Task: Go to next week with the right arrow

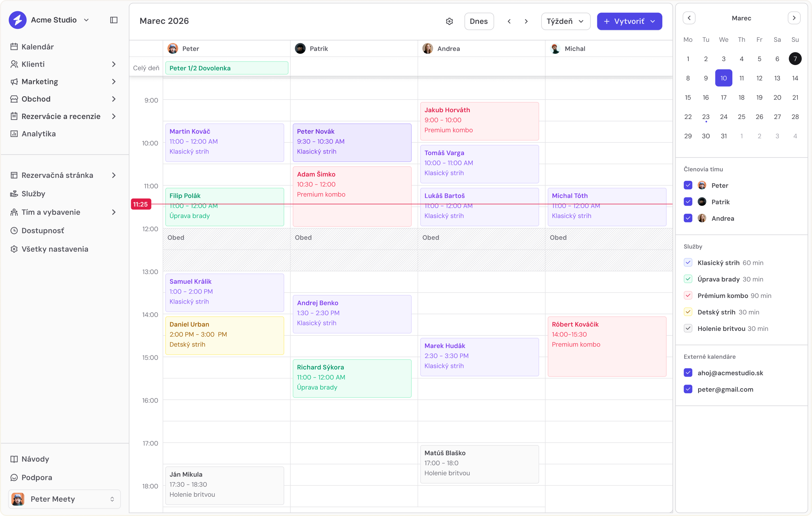Action: [x=526, y=21]
